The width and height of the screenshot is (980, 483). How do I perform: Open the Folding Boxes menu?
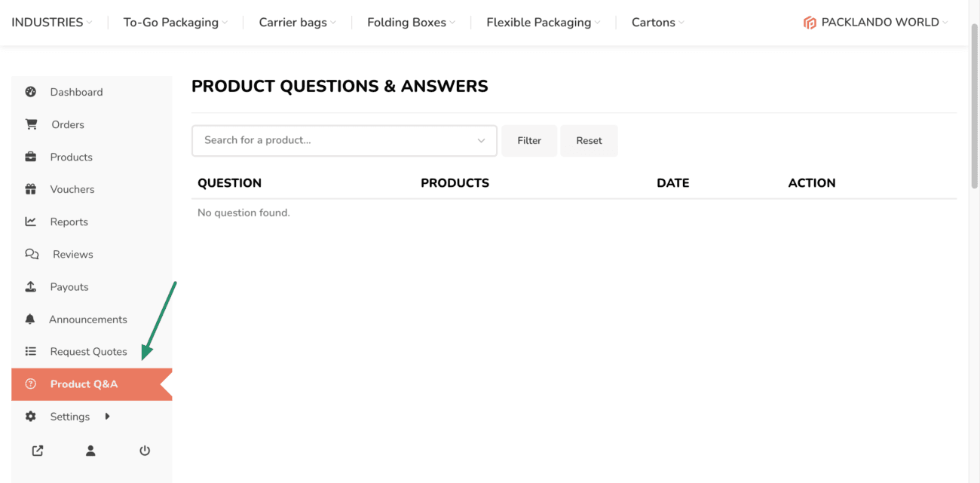click(x=411, y=23)
